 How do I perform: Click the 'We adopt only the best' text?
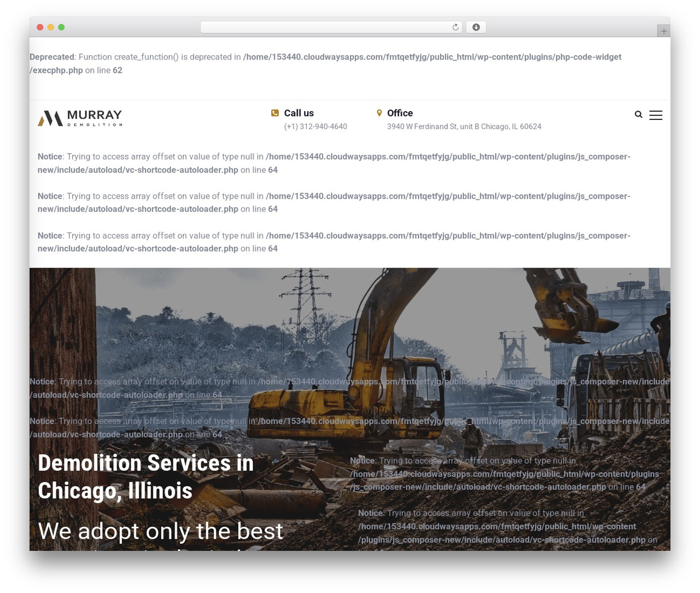point(160,531)
